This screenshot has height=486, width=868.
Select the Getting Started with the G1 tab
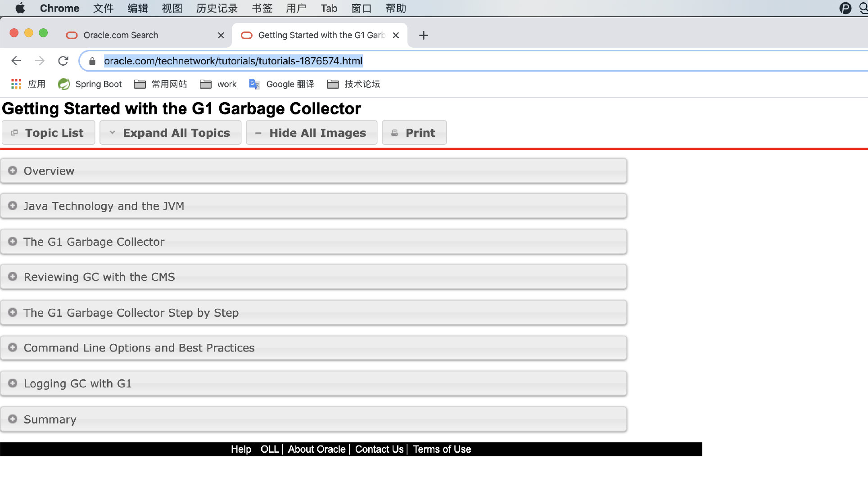tap(320, 35)
